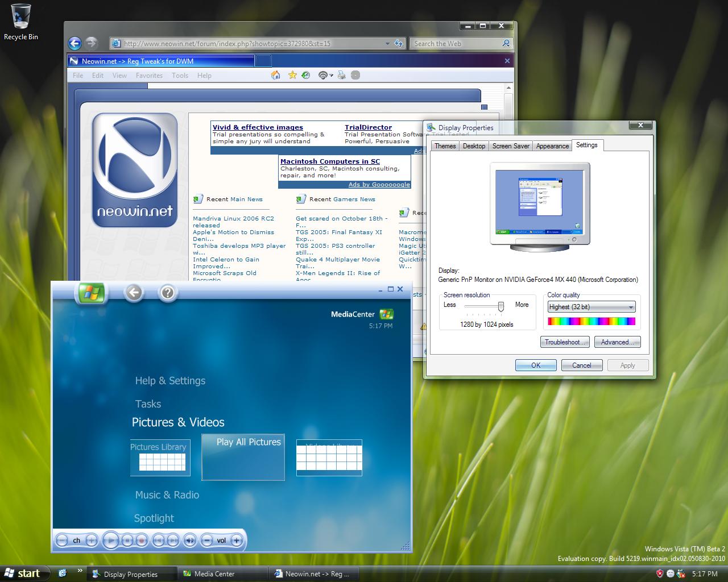728x582 pixels.
Task: Switch to the Screen Saver tab
Action: tap(510, 146)
